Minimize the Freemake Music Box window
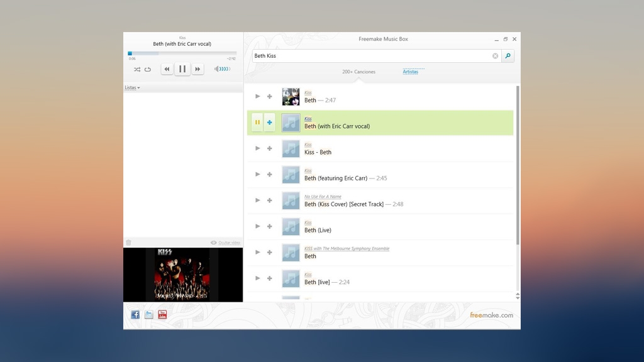 coord(497,40)
